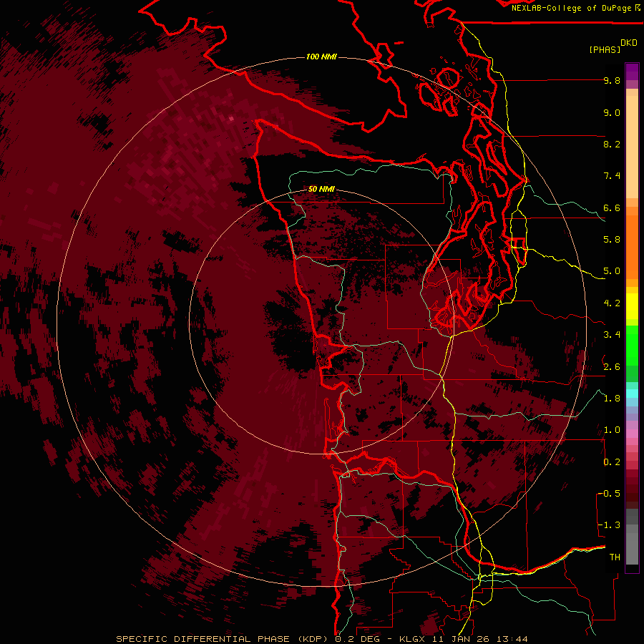Click the gray bottom of the color scale

coord(632,538)
